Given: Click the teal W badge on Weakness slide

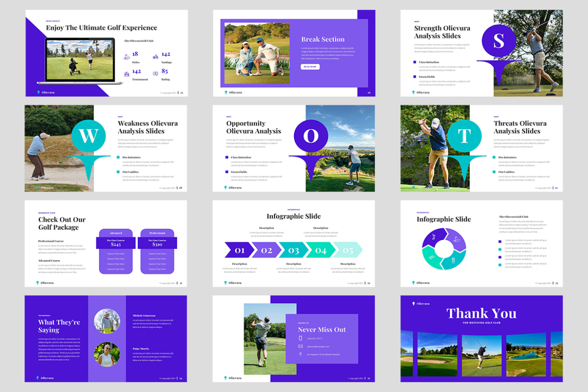Looking at the screenshot, I should pos(89,136).
